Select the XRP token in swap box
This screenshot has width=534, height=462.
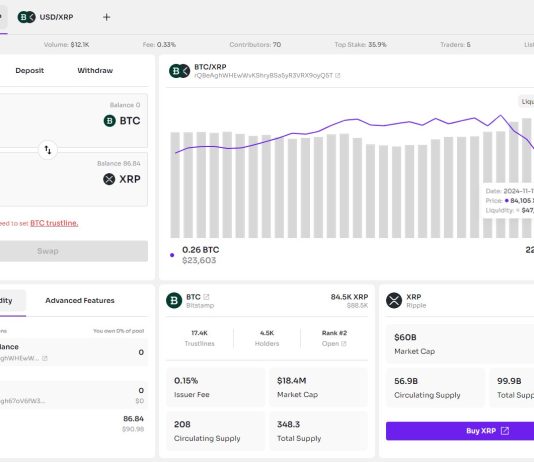[122, 179]
